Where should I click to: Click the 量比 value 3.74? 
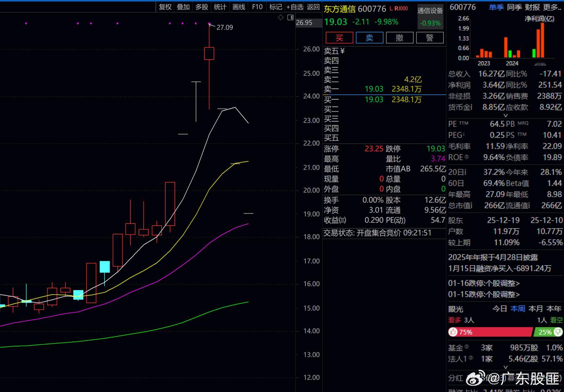click(x=438, y=159)
